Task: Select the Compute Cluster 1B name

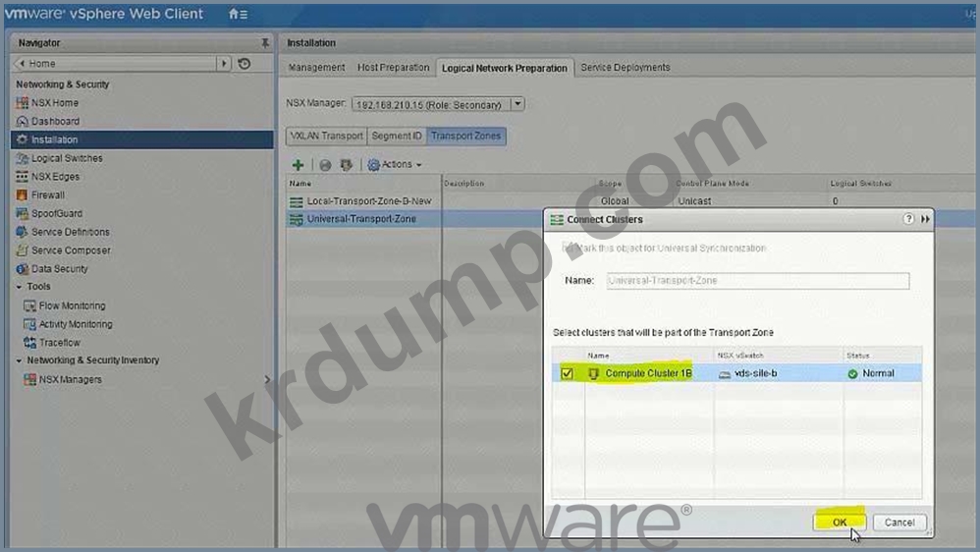Action: point(648,373)
